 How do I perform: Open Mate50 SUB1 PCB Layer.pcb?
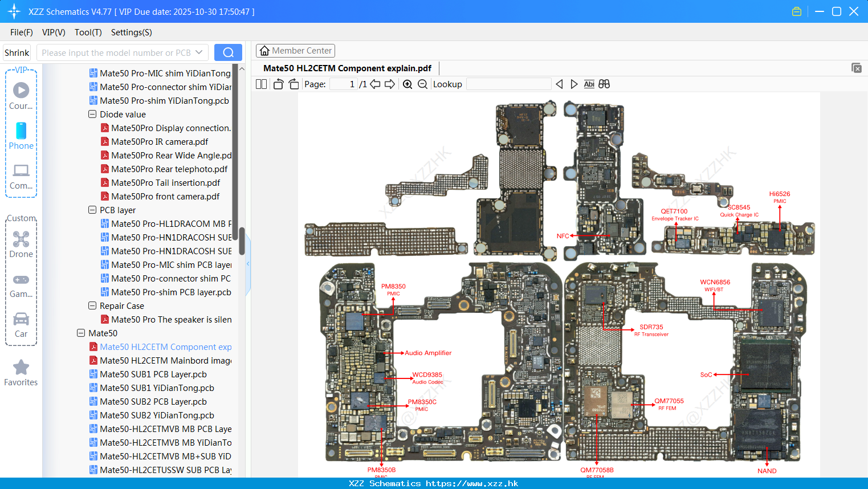click(x=148, y=374)
